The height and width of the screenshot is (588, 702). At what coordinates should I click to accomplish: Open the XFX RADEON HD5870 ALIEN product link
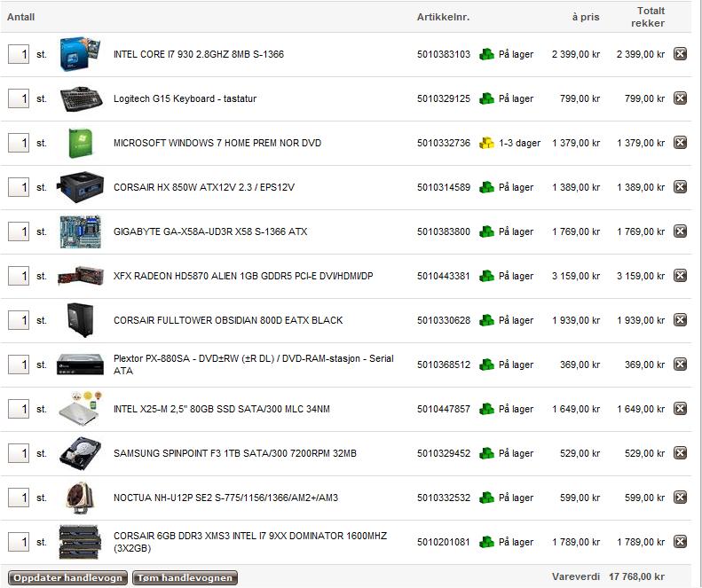(243, 276)
